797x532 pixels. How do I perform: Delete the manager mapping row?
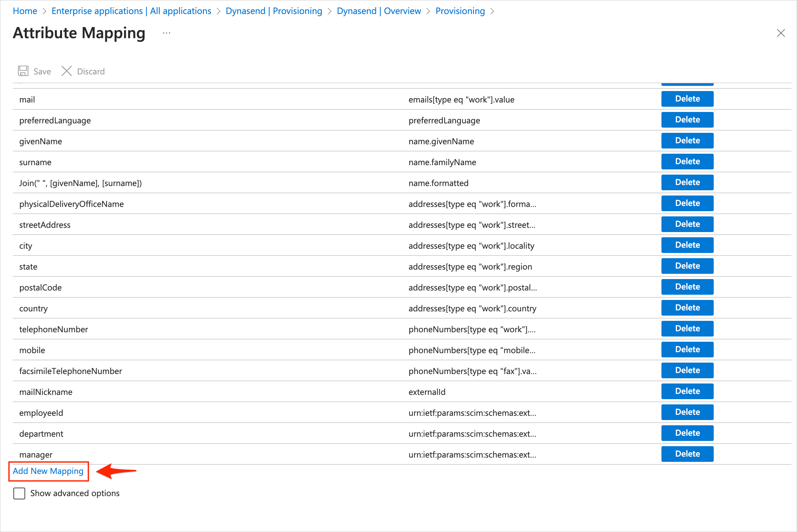point(687,454)
